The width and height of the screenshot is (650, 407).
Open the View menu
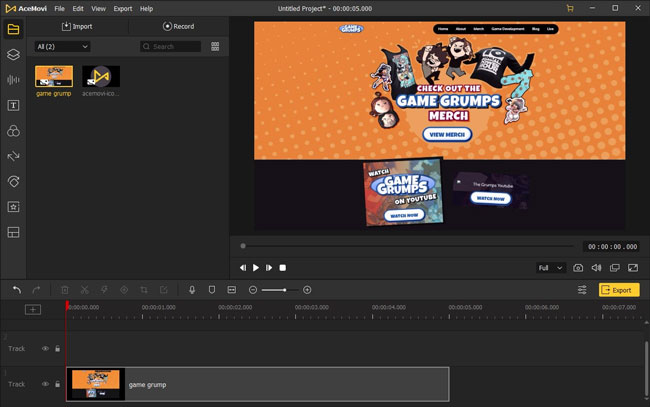click(98, 8)
